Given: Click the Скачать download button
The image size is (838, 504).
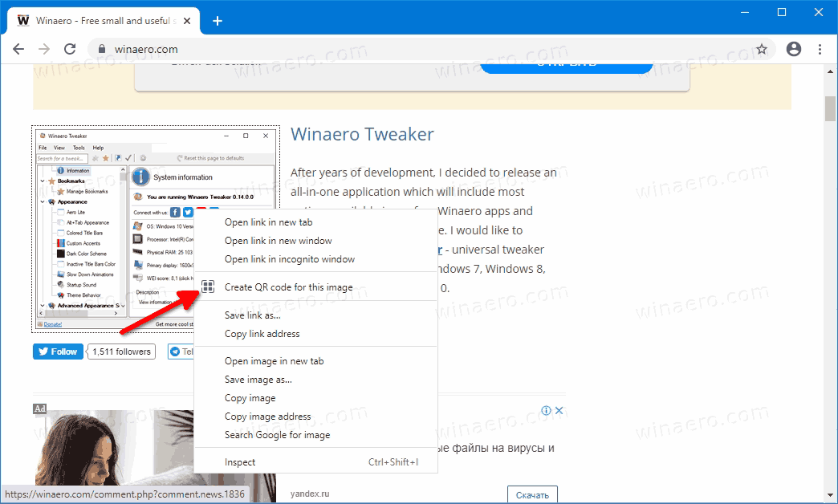Looking at the screenshot, I should click(x=532, y=494).
